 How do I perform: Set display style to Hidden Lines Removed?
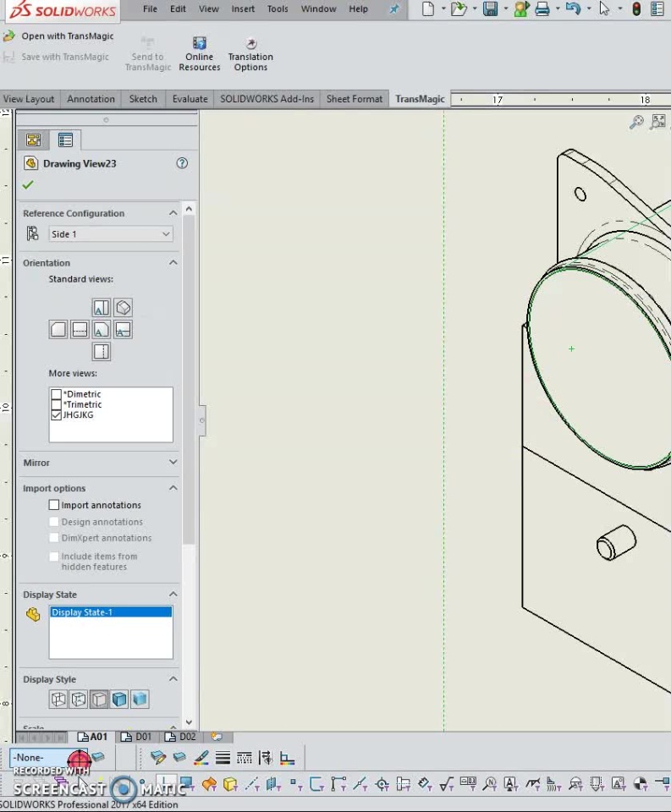pos(99,700)
